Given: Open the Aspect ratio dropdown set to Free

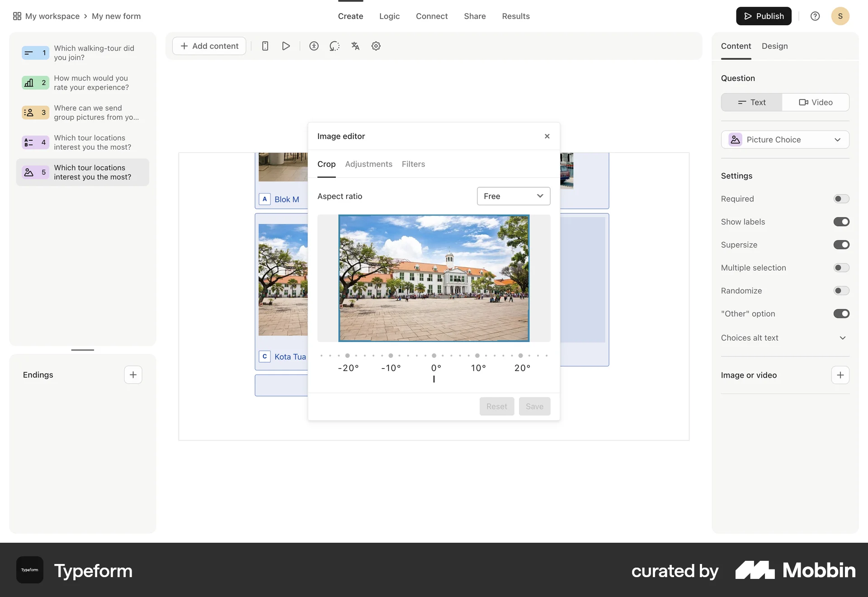Looking at the screenshot, I should [x=514, y=196].
